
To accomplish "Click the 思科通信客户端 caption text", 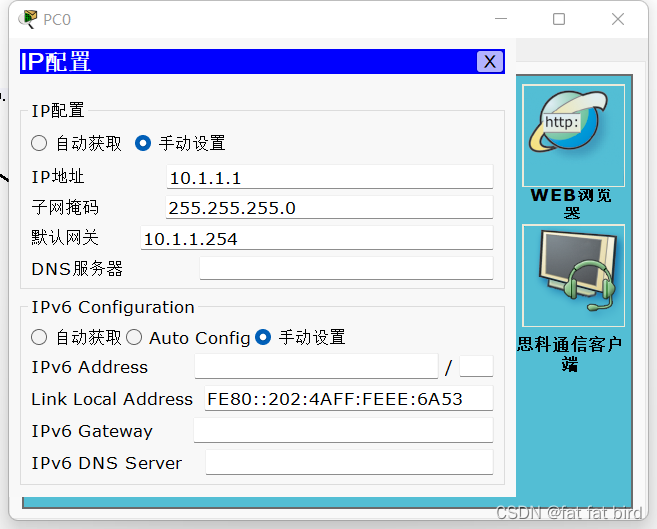I will [569, 354].
